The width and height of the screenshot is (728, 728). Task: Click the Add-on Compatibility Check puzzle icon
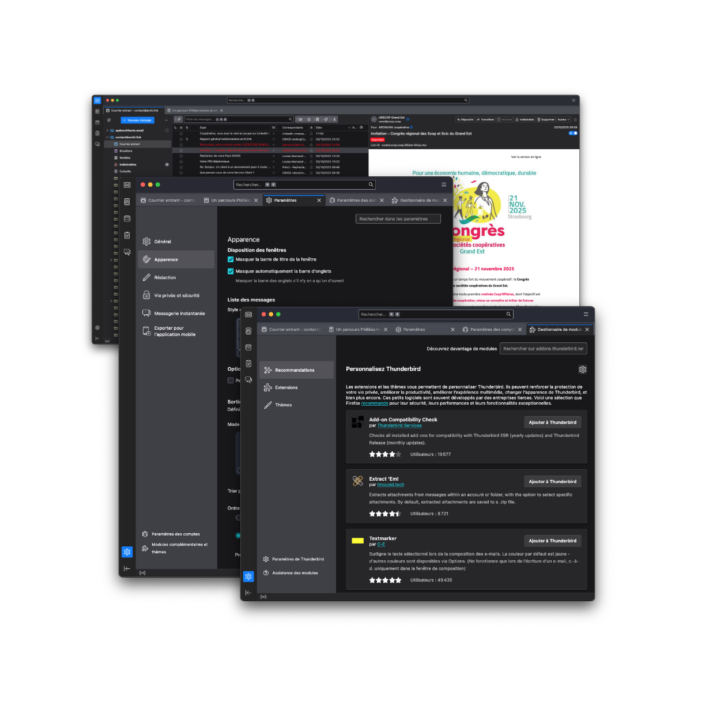tap(357, 422)
